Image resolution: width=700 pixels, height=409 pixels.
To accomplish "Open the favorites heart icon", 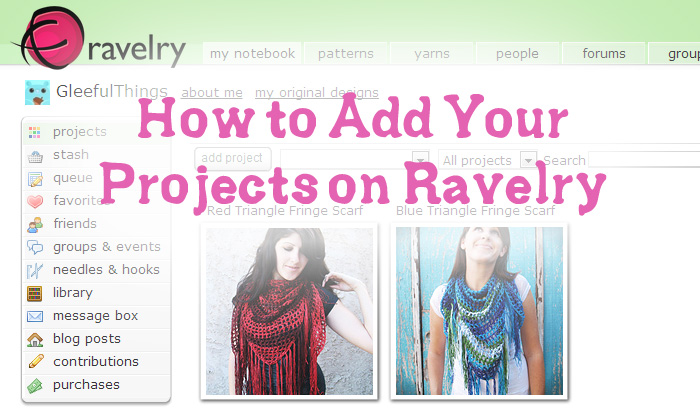I will tap(35, 202).
